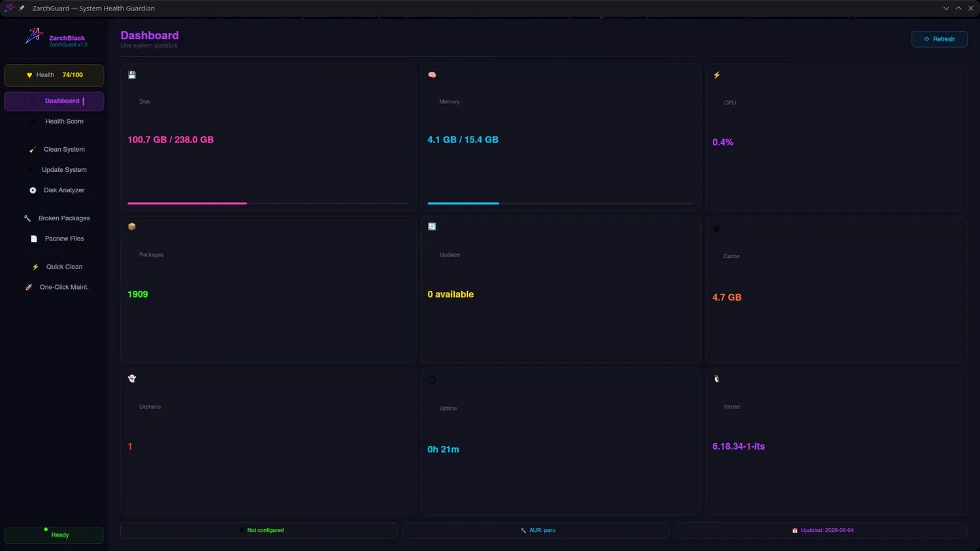This screenshot has width=980, height=551.
Task: Open the Dashboard page in the sidebar
Action: point(54,101)
